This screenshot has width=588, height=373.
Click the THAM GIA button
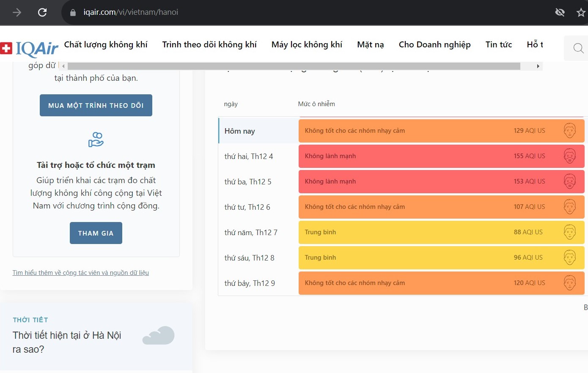(96, 233)
